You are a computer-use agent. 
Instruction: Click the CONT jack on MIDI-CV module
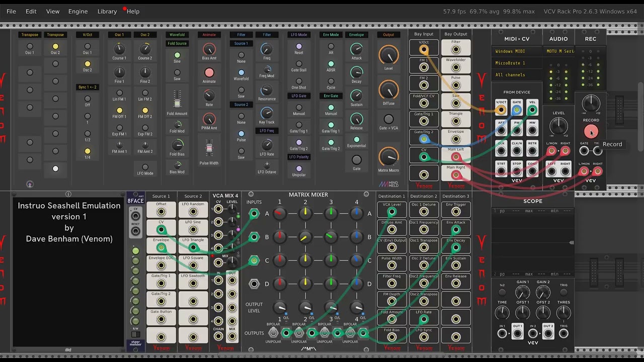tap(532, 171)
